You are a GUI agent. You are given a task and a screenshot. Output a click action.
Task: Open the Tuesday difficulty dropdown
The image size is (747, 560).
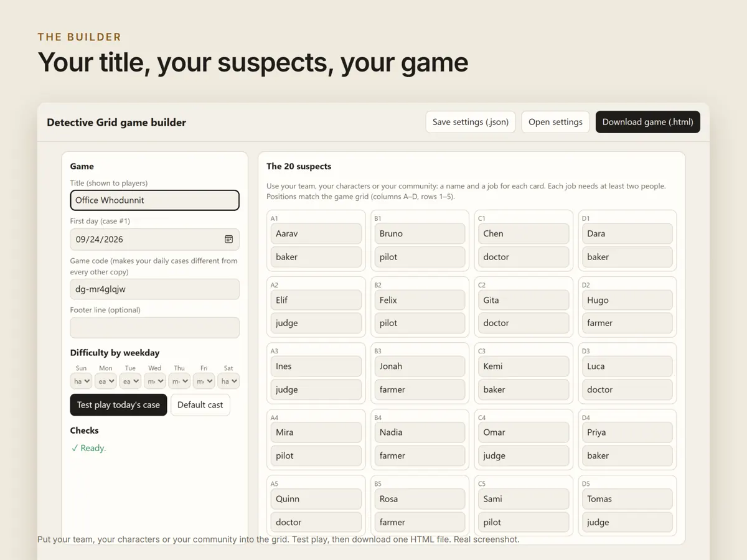coord(130,381)
